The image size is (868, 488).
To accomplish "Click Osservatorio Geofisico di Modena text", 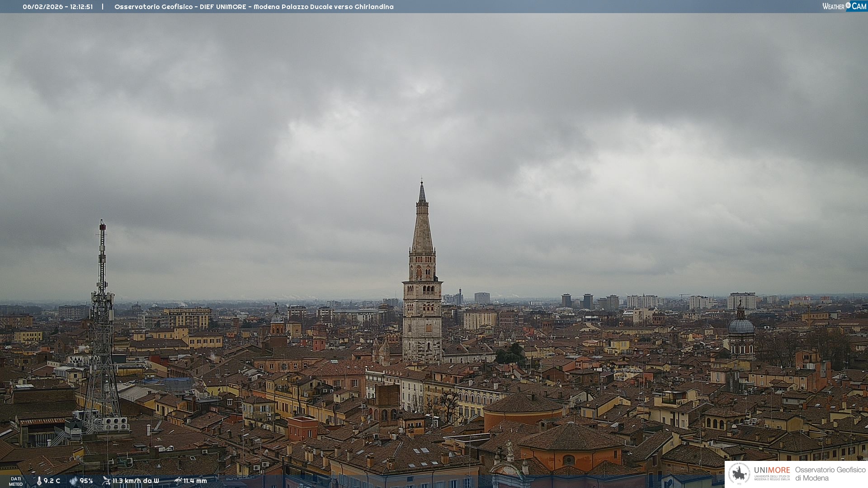I will click(830, 474).
